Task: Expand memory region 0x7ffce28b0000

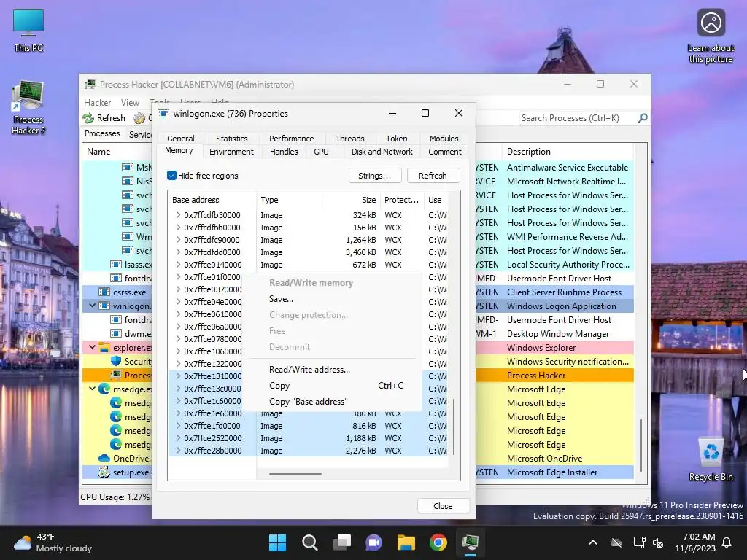Action: tap(178, 450)
